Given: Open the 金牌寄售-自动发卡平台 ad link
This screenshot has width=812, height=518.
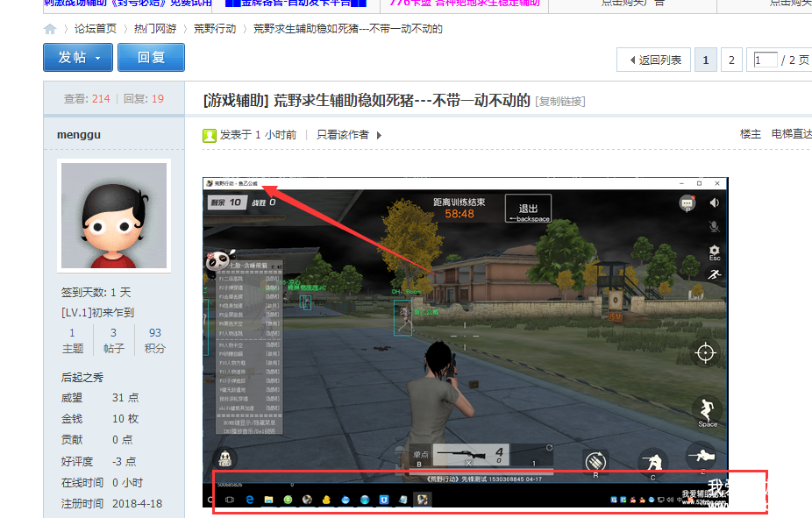Looking at the screenshot, I should pos(296,4).
